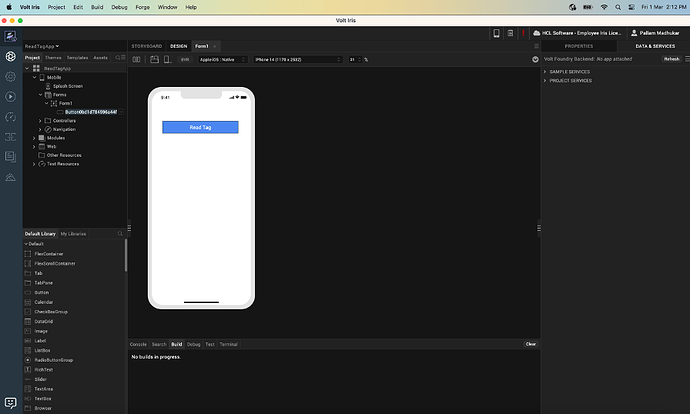Expand the Controllers tree node
The image size is (690, 414).
pyautogui.click(x=40, y=121)
